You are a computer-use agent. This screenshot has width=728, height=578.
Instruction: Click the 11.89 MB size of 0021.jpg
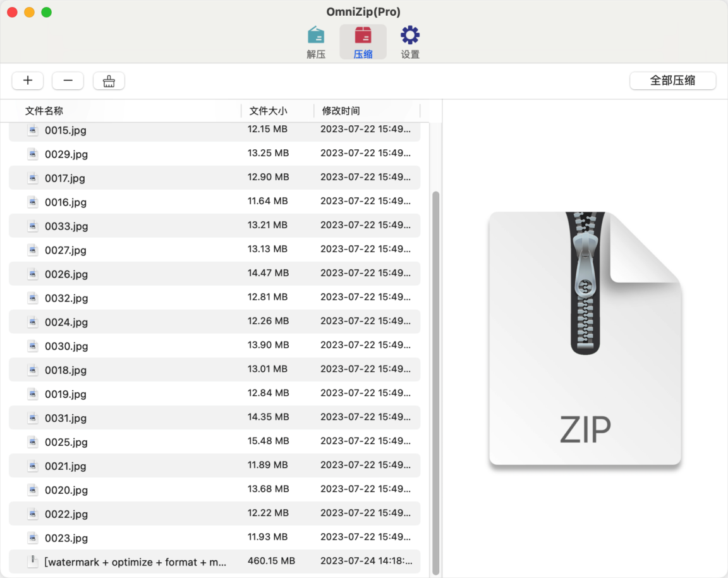(x=267, y=465)
